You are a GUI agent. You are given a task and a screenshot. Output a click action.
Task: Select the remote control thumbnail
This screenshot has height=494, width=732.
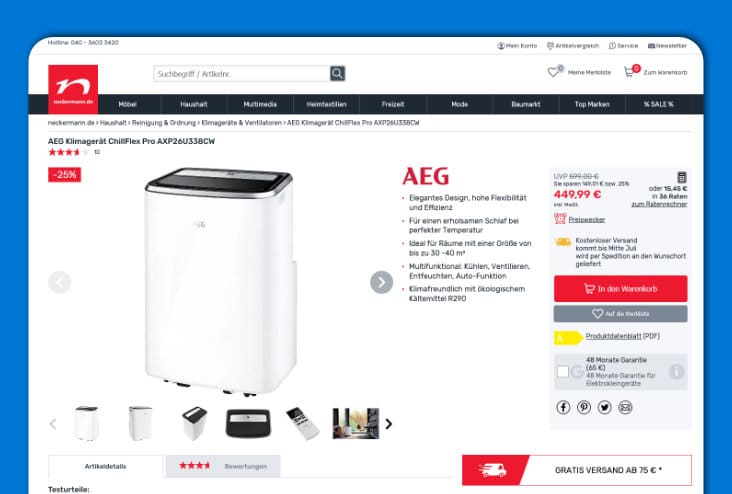click(303, 423)
